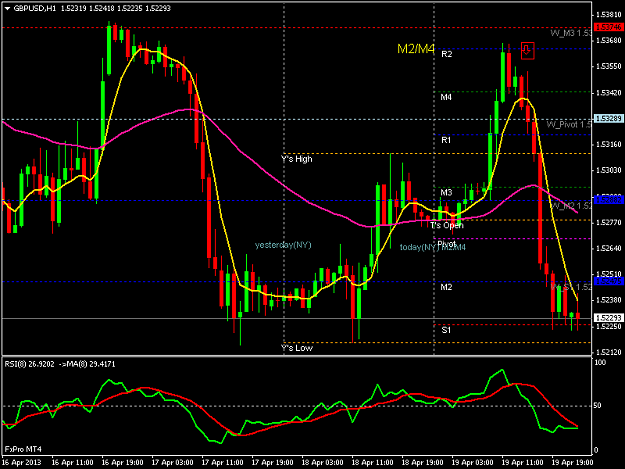625x469 pixels.
Task: Click the R1 pivot level label
Action: [446, 140]
